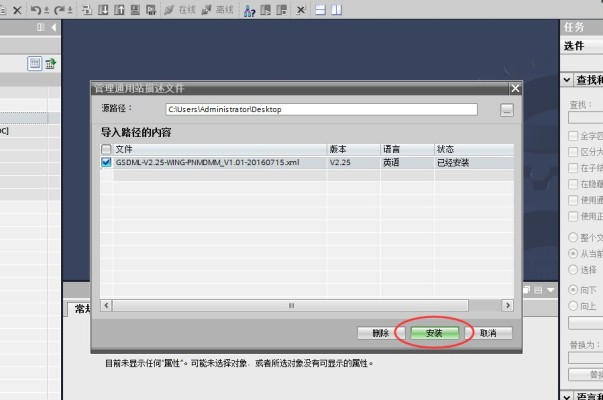Click the split editor horizontally icon in the toolbar
The height and width of the screenshot is (400, 603).
coord(320,9)
